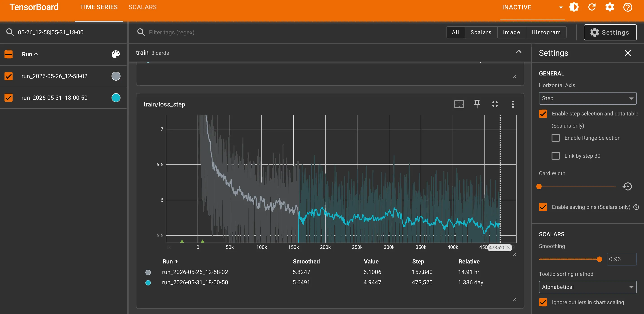Click the run search magnifier icon
The image size is (644, 314).
[x=10, y=32]
